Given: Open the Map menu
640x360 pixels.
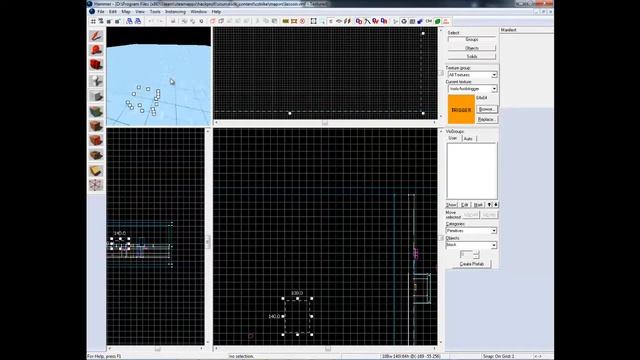Looking at the screenshot, I should click(126, 12).
